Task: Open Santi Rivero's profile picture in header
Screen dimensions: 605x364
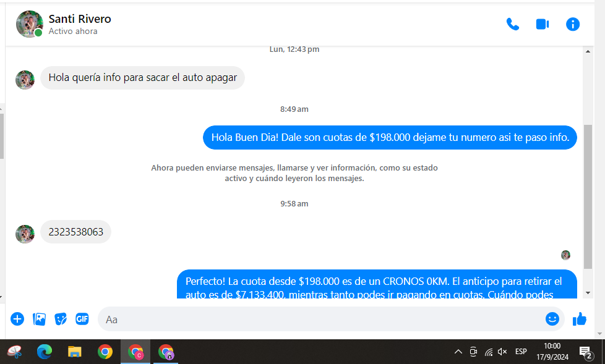Action: (29, 24)
